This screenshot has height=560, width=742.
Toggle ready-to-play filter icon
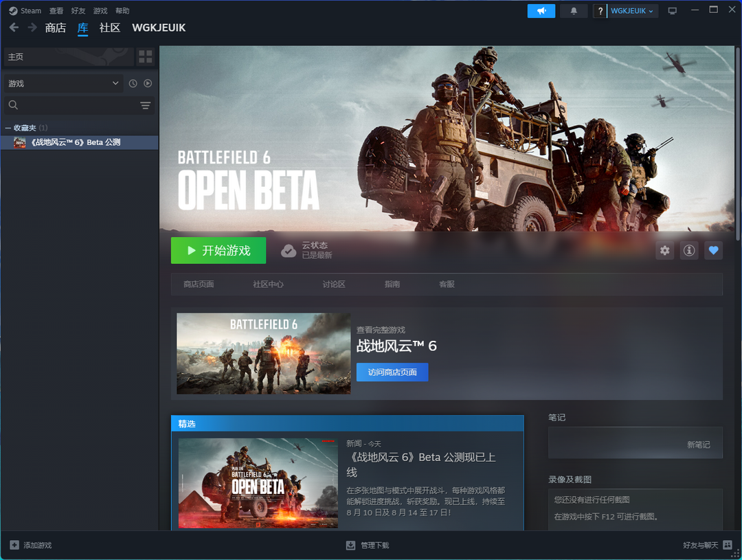point(148,83)
